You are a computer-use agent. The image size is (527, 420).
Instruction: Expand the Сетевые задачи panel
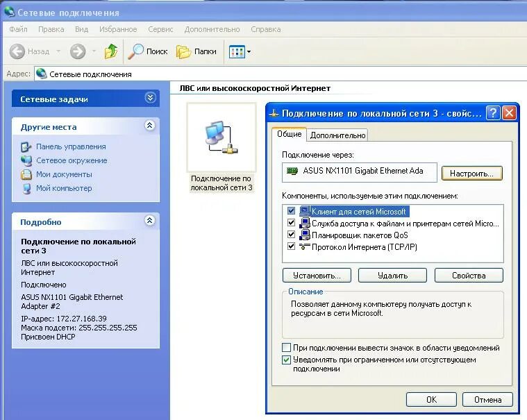150,98
